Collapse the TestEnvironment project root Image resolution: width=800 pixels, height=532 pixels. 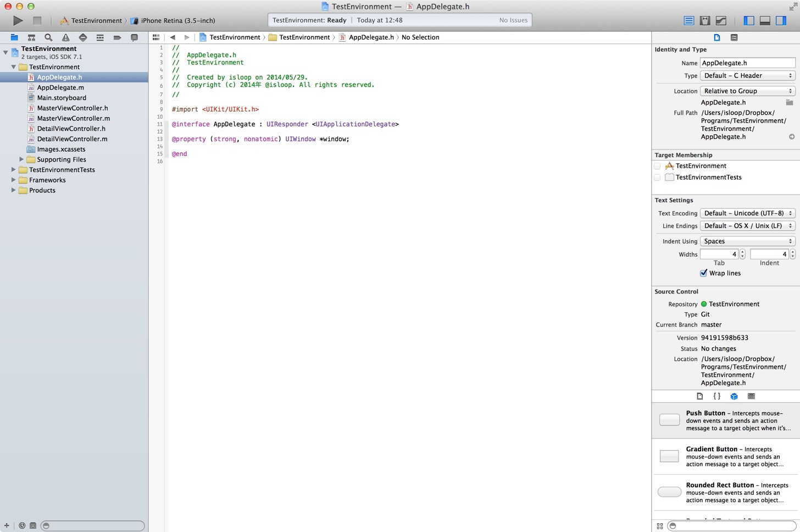pos(5,52)
